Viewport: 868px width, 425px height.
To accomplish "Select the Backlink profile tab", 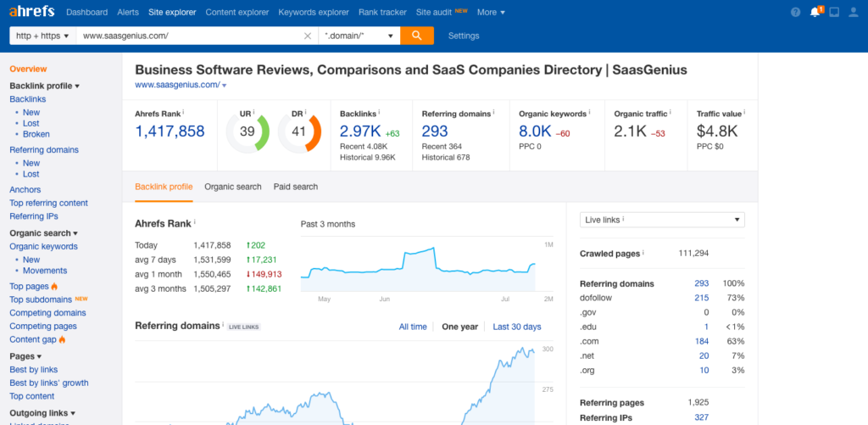I will pos(164,187).
